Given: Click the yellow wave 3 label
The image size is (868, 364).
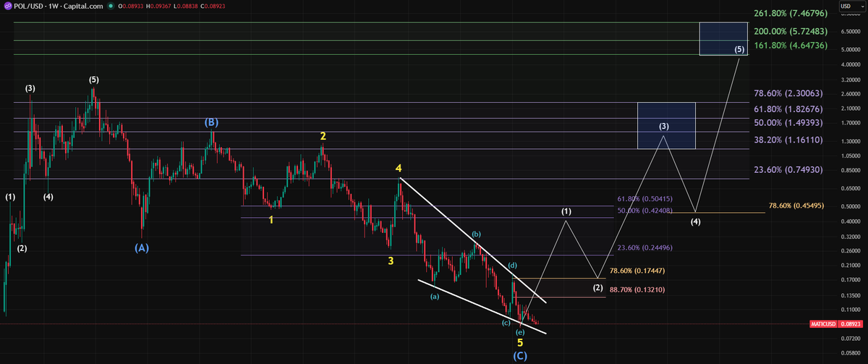Looking at the screenshot, I should click(391, 261).
